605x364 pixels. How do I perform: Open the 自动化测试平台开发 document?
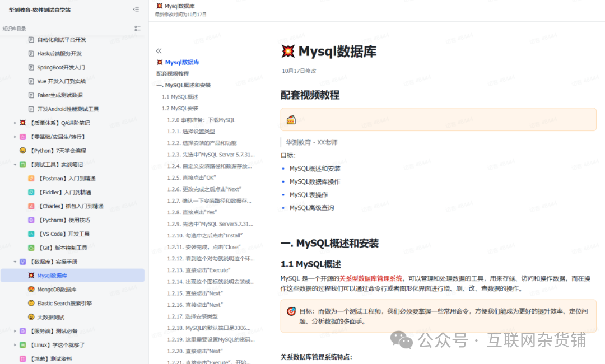pyautogui.click(x=62, y=39)
